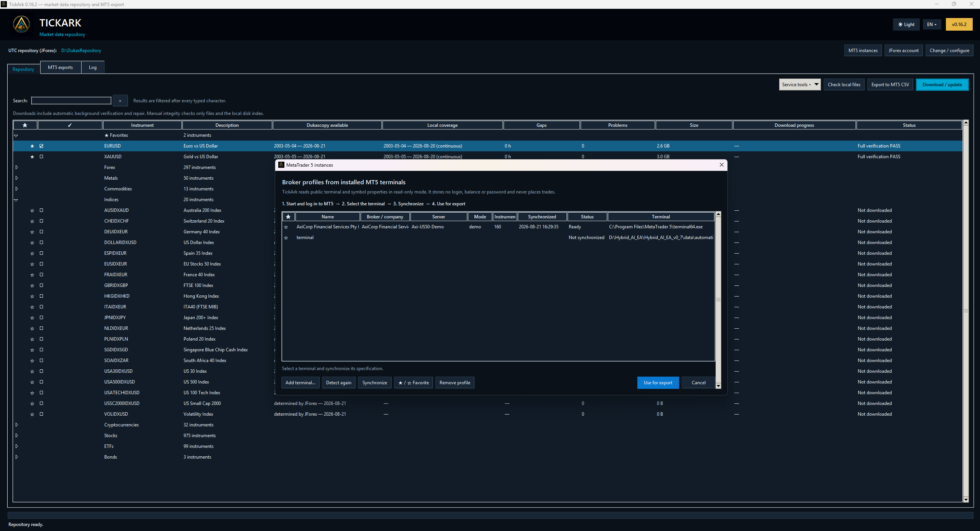Image resolution: width=980 pixels, height=531 pixels.
Task: Click dialog vertical scrollbar down arrow
Action: (718, 386)
